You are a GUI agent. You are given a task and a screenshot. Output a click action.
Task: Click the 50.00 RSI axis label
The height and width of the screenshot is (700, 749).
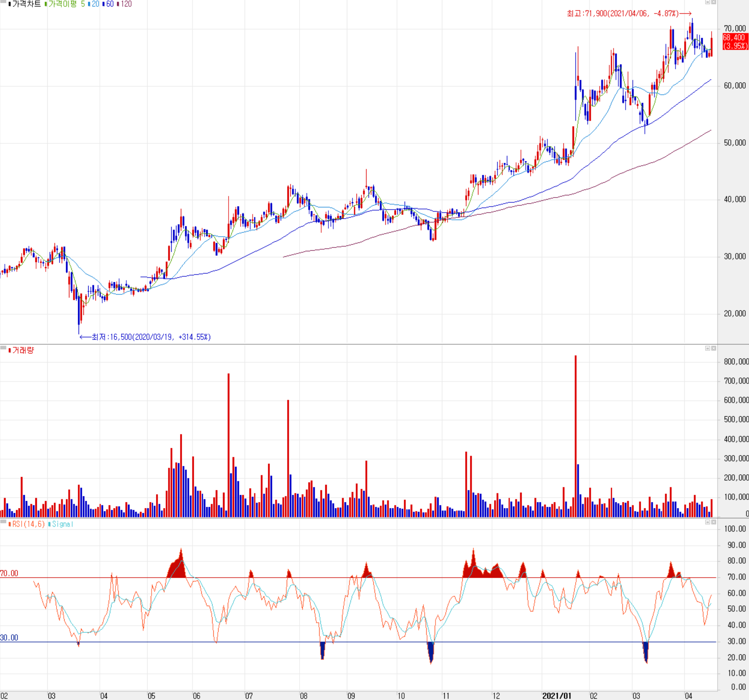point(737,609)
